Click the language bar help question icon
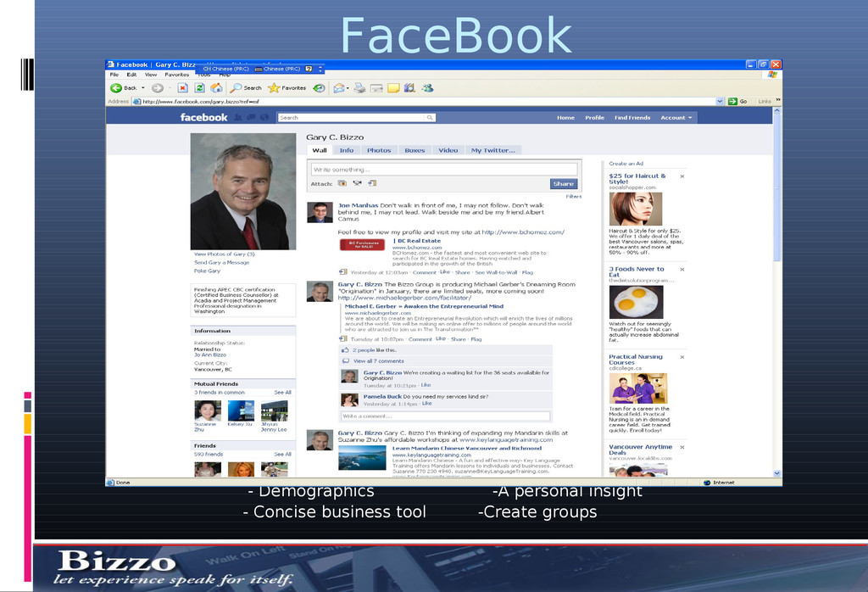Screen dimensions: 868x592 tap(309, 70)
